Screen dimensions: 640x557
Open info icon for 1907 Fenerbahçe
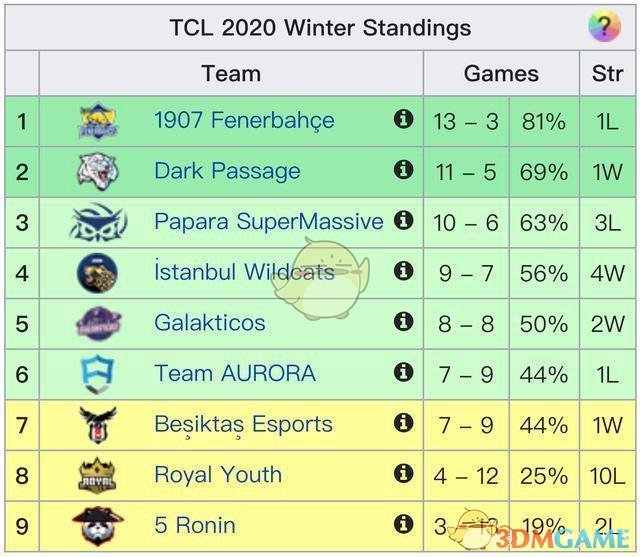(x=404, y=119)
